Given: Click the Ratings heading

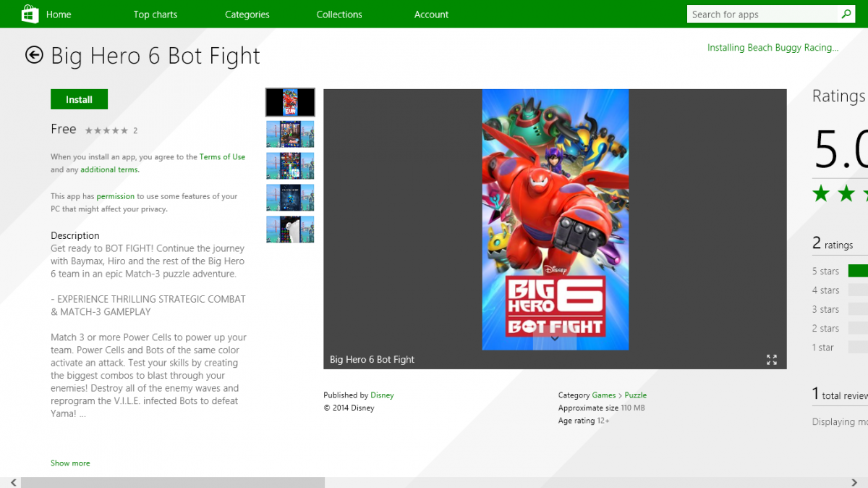Looking at the screenshot, I should (x=839, y=96).
